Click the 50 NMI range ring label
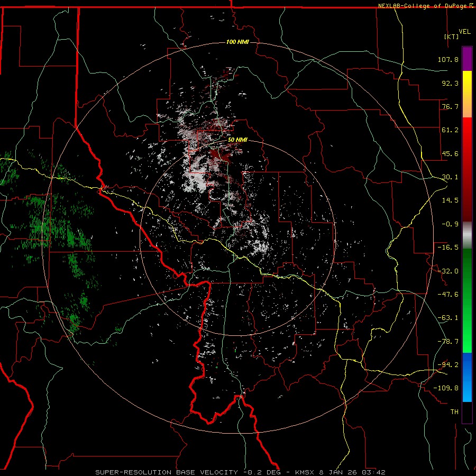 point(237,140)
